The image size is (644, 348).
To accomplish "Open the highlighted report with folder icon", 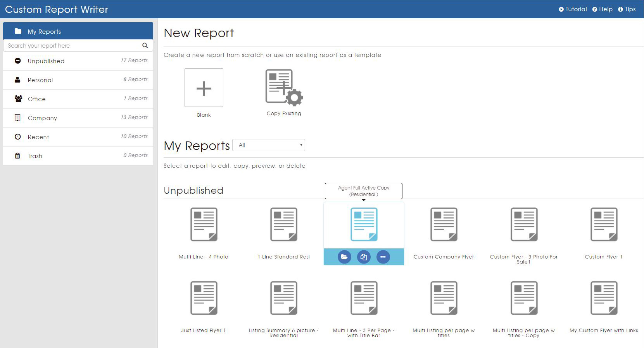I will [344, 257].
